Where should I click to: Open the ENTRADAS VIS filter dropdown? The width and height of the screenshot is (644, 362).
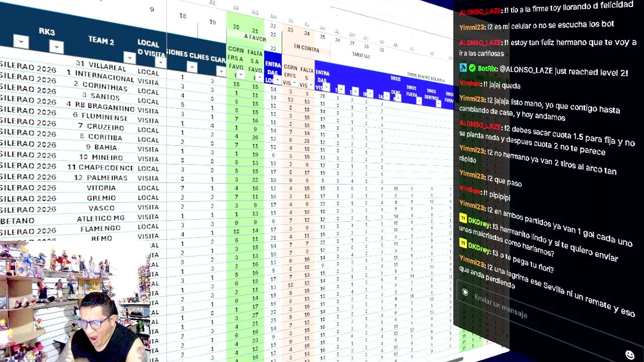(x=327, y=87)
